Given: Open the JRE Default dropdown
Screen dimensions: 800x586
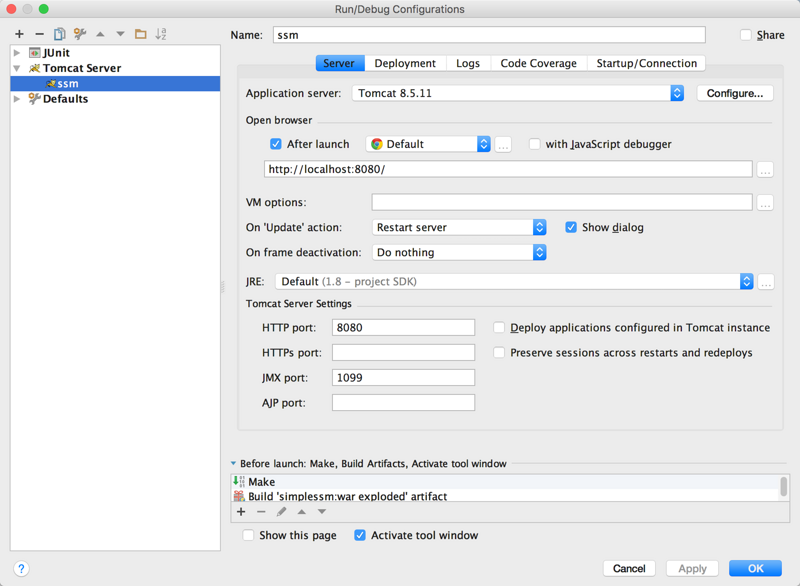Looking at the screenshot, I should coord(514,282).
